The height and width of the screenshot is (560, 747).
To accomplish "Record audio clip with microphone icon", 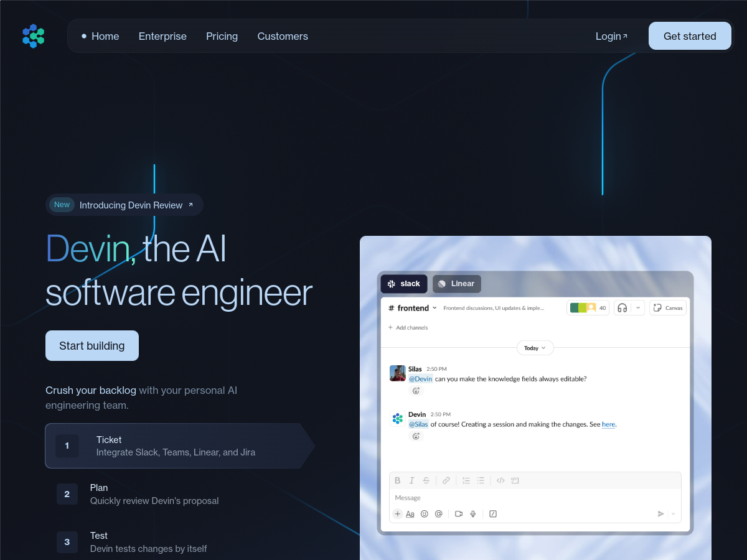I will (x=473, y=514).
